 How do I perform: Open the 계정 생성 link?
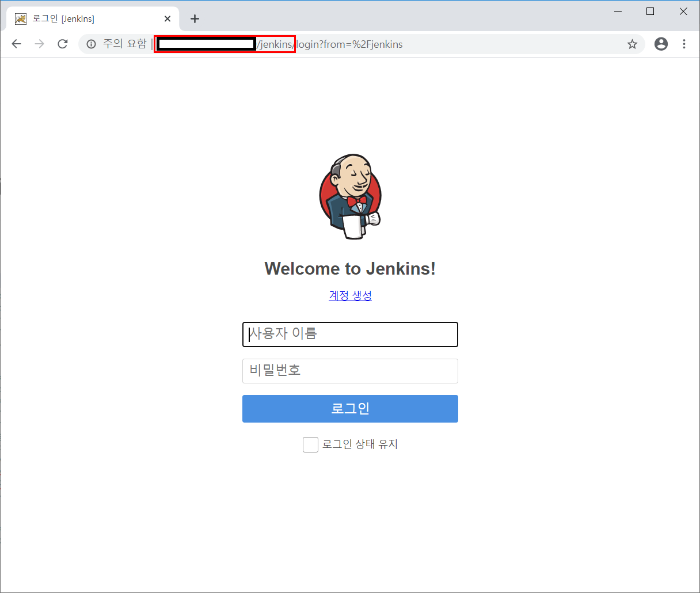coord(350,295)
